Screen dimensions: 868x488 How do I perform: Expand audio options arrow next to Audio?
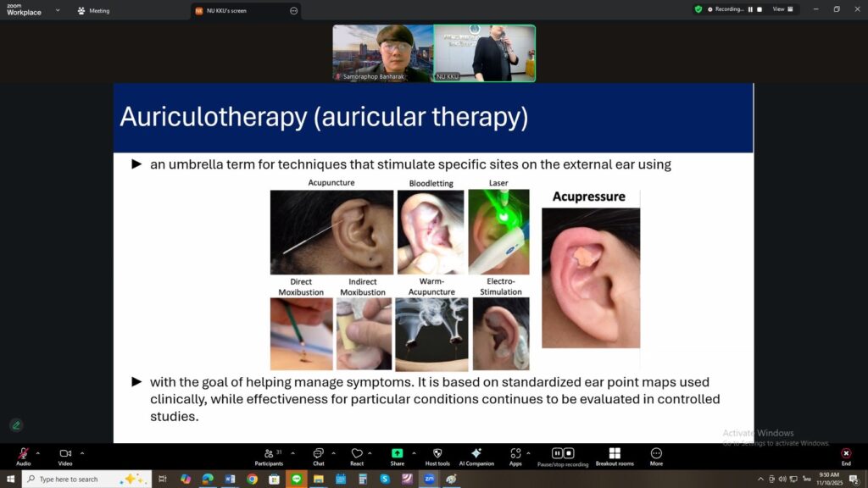point(38,452)
